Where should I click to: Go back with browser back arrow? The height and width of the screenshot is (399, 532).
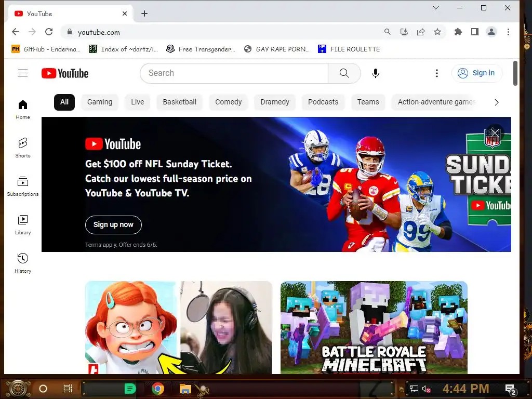click(16, 32)
